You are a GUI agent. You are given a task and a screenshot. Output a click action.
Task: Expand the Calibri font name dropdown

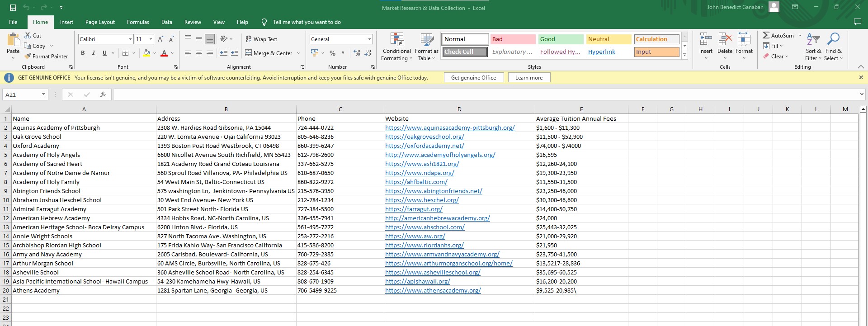[x=130, y=39]
